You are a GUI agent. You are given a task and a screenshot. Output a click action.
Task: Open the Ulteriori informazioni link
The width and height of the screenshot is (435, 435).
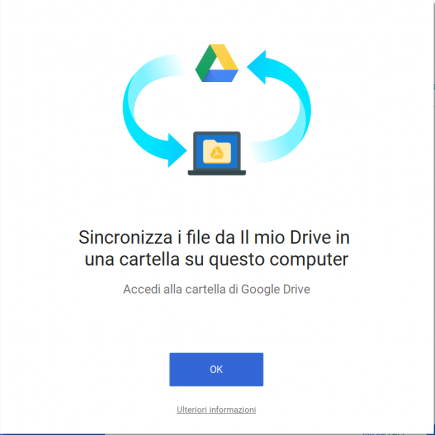[216, 410]
